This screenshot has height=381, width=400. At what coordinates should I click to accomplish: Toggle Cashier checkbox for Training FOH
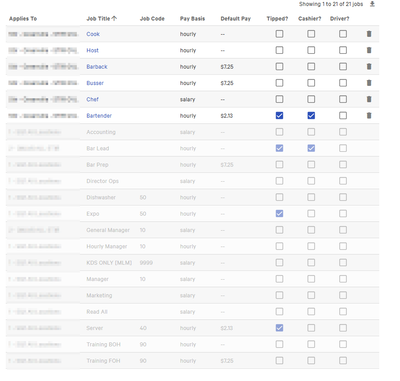click(x=311, y=360)
